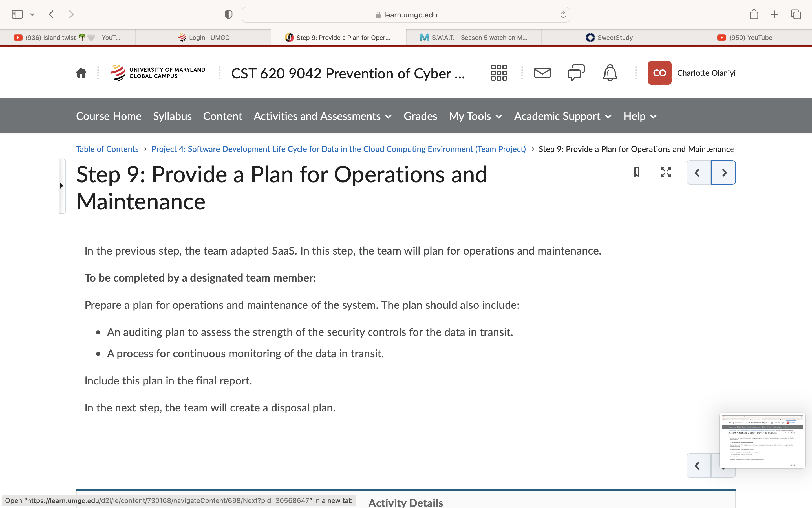Screen dimensions: 812x508
Task: Switch to the Island twist YouTube tab
Action: [x=67, y=38]
